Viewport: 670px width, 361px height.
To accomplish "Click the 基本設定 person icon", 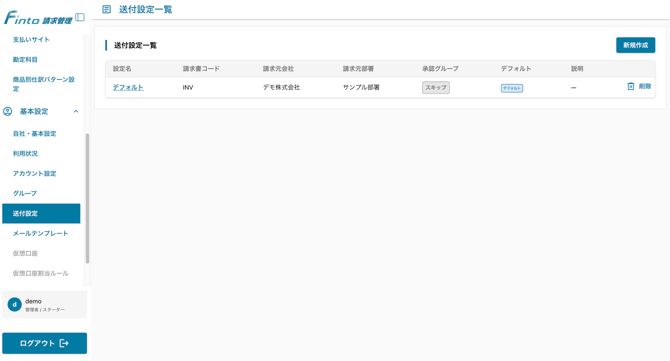I will tap(8, 112).
